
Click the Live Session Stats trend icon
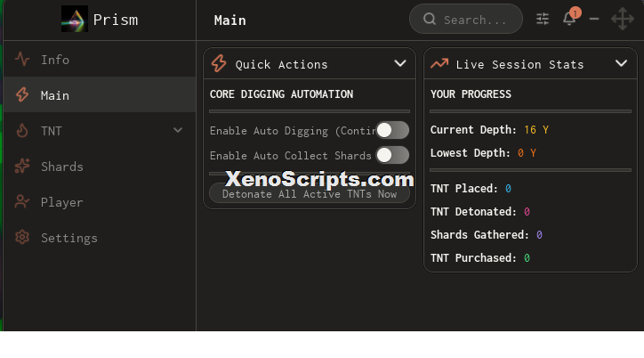pyautogui.click(x=439, y=64)
